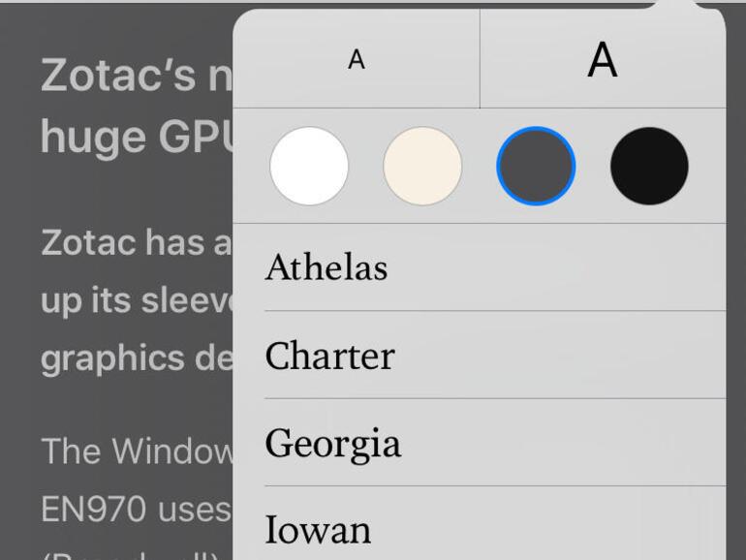Set the reader font to Iowan
The width and height of the screenshot is (746, 560).
[318, 530]
